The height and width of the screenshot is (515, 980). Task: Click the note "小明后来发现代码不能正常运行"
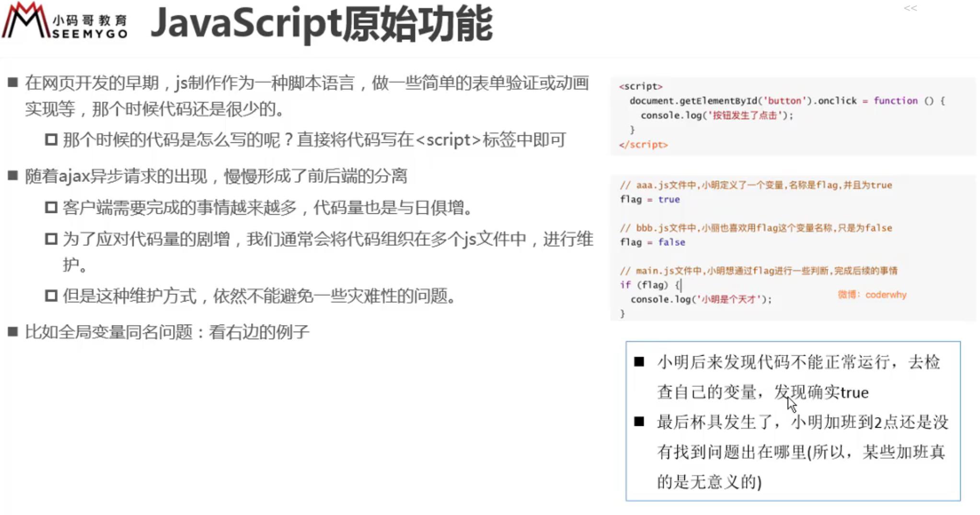coord(800,377)
